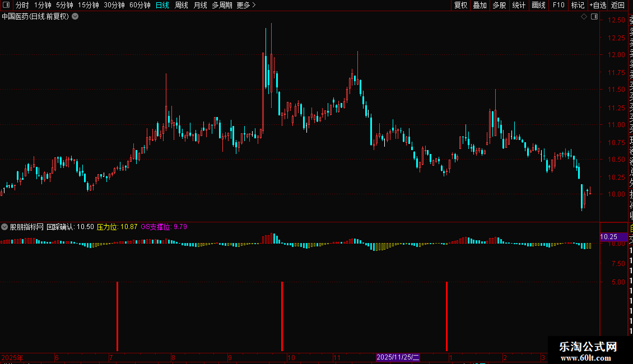Click the 回踩确认: 10.50 indicator value
Viewport: 633px width, 364px height.
coord(70,227)
